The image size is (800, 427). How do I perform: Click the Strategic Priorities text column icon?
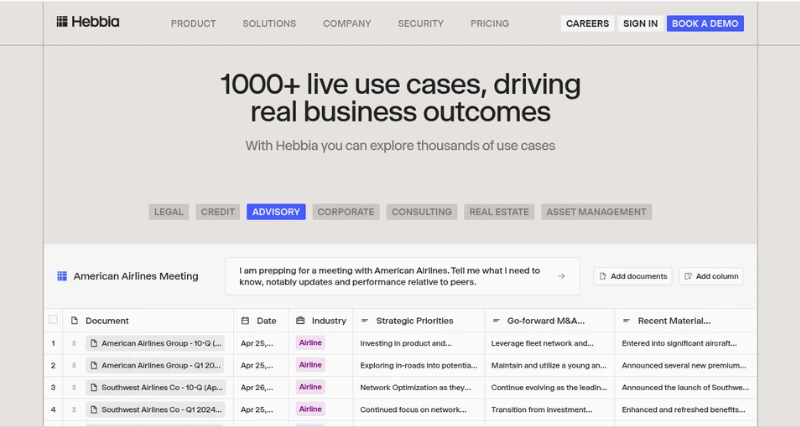364,321
